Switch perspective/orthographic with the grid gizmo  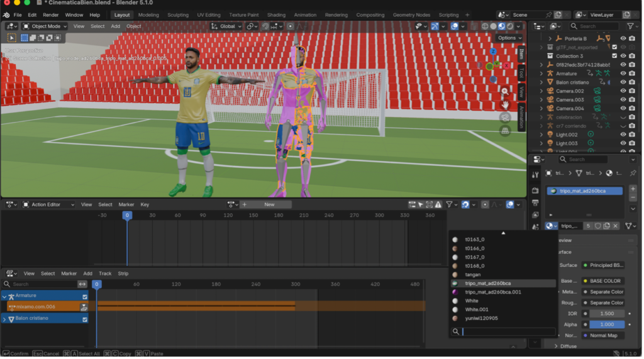pyautogui.click(x=504, y=131)
